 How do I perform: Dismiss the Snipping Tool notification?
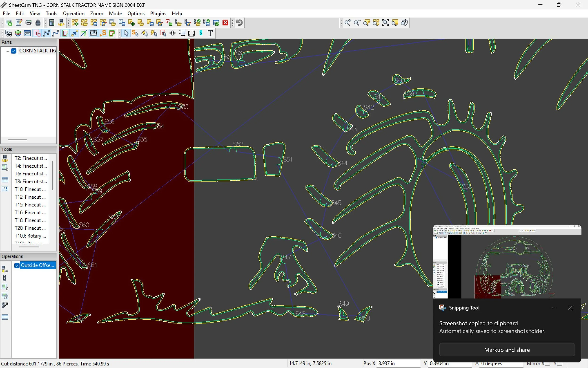(x=570, y=308)
